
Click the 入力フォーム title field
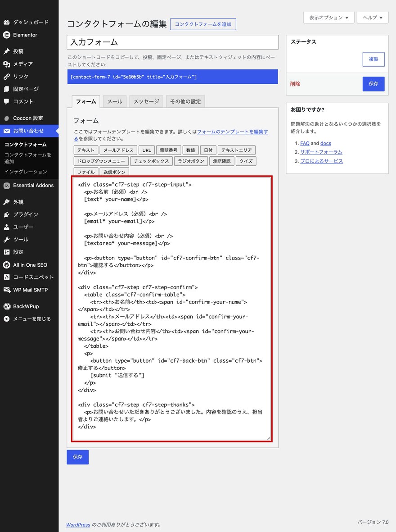tap(172, 42)
